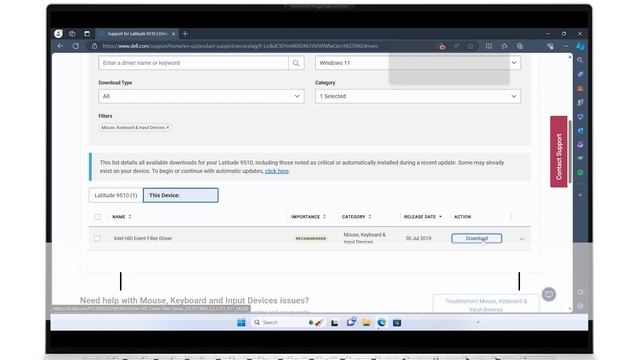Switch to Latitude 9510 (1) tab
Image resolution: width=640 pixels, height=360 pixels.
tap(116, 195)
